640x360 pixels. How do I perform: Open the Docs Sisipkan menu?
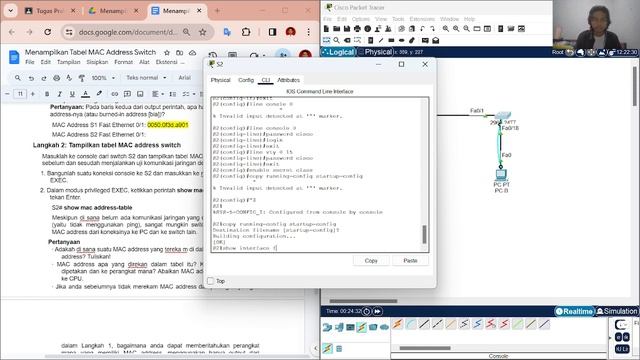[97, 62]
